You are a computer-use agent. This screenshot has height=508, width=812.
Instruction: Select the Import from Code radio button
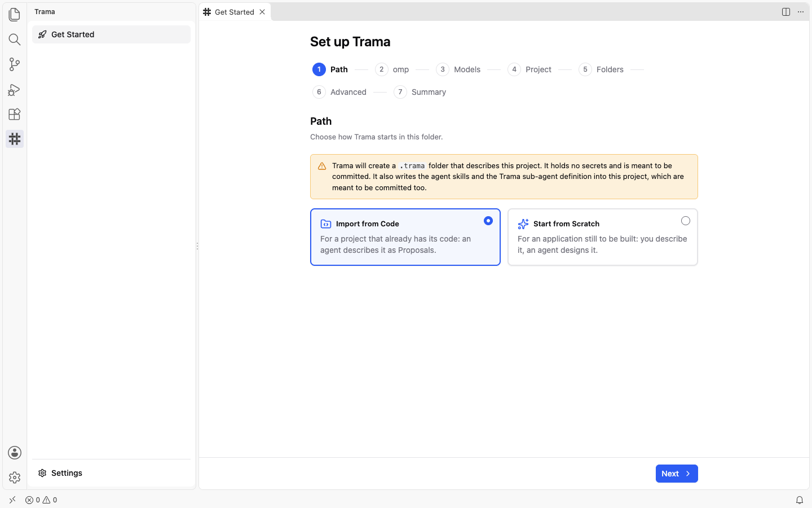tap(488, 221)
